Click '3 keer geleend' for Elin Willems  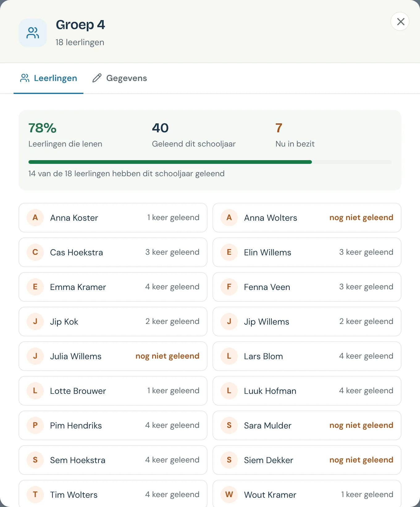pyautogui.click(x=366, y=252)
